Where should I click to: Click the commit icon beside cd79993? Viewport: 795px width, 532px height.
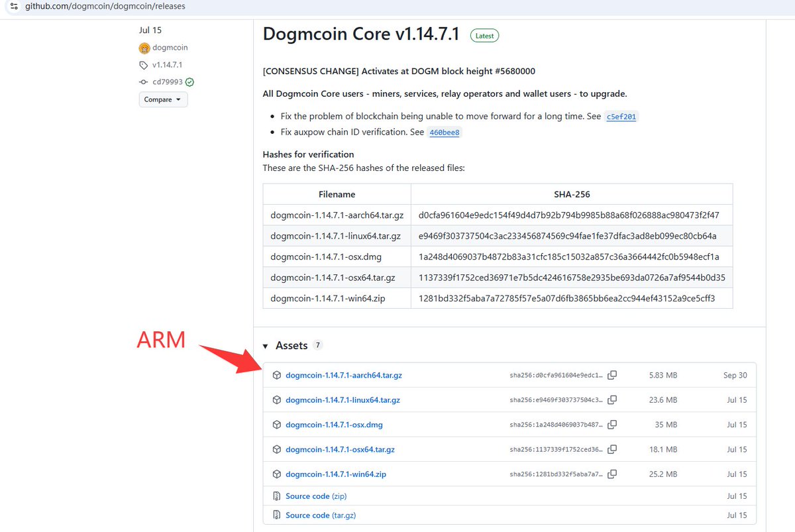point(144,82)
